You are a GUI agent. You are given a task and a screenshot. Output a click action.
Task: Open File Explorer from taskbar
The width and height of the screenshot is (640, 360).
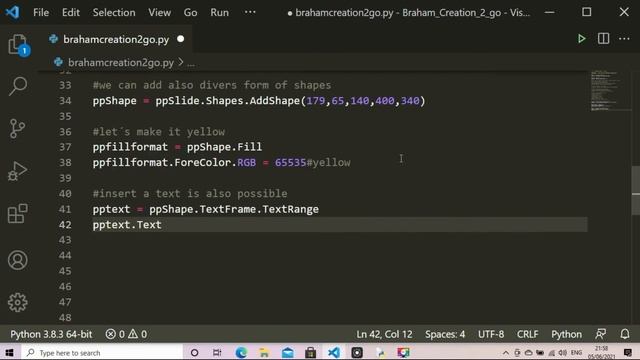pyautogui.click(x=264, y=352)
